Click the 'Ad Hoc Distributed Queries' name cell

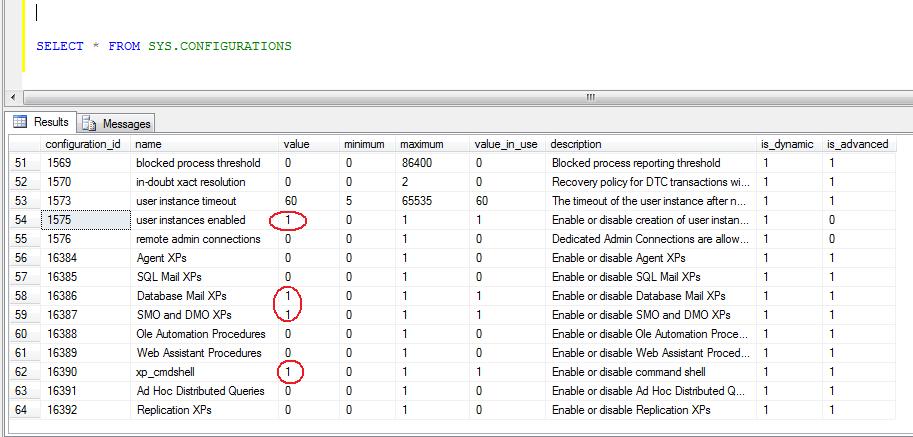pos(206,391)
